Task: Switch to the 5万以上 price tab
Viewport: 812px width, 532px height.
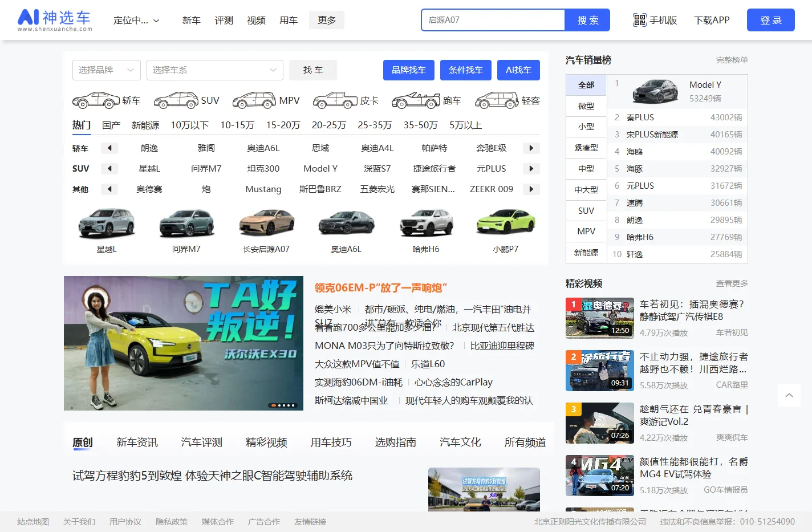Action: 465,125
